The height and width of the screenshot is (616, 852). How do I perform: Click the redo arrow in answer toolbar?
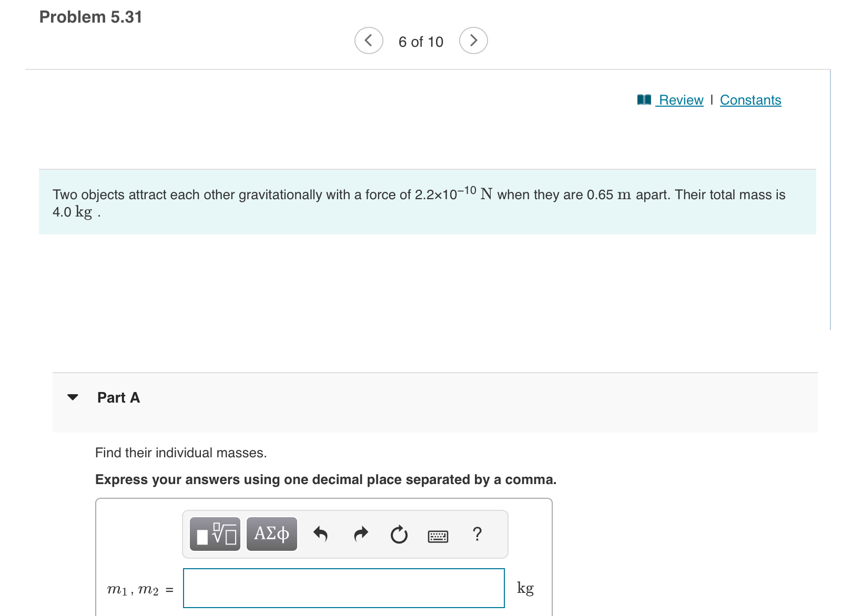pos(361,533)
